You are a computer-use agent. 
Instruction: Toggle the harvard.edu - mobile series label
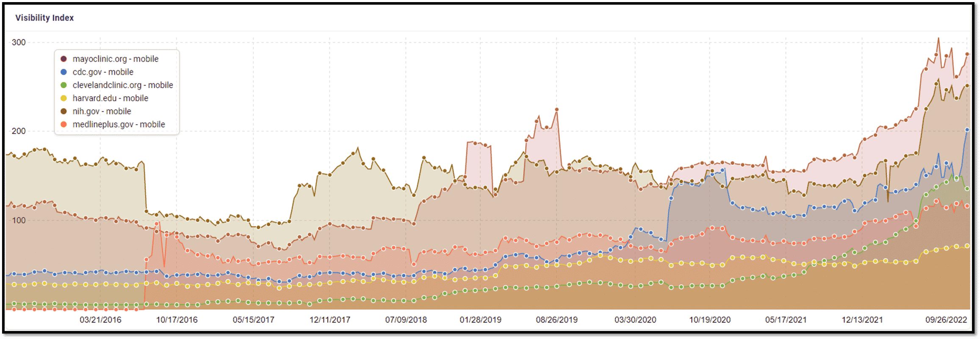coord(111,98)
